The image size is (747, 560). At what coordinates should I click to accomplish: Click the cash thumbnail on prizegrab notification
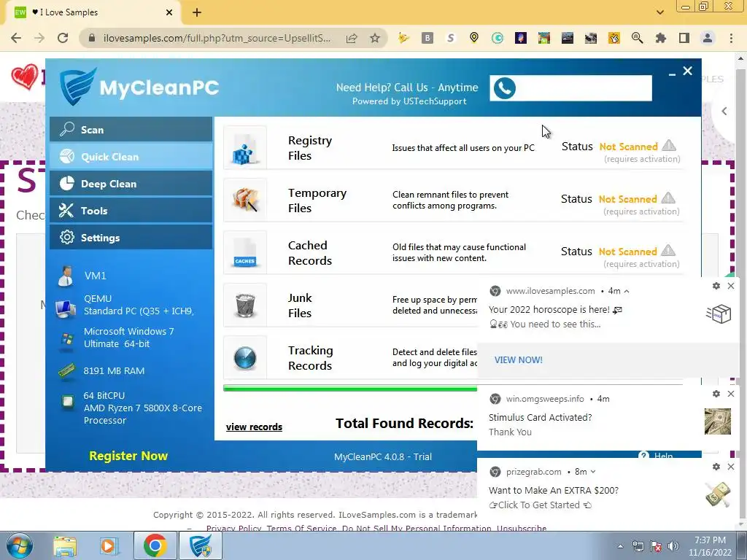click(718, 494)
